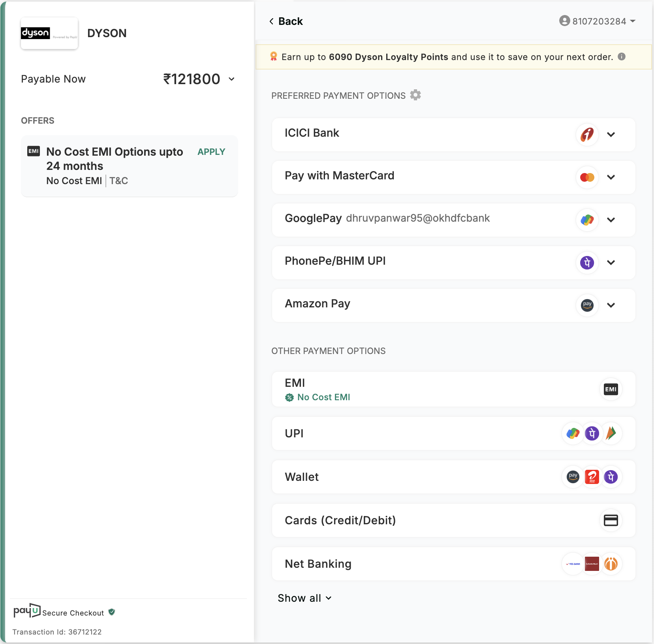This screenshot has height=644, width=654.
Task: Click the Airtel Money icon in Wallet row
Action: [x=592, y=477]
